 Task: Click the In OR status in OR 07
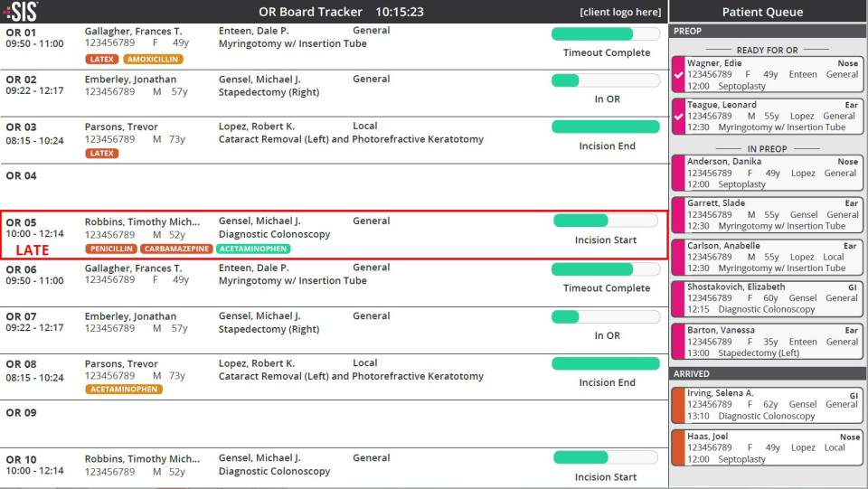608,335
